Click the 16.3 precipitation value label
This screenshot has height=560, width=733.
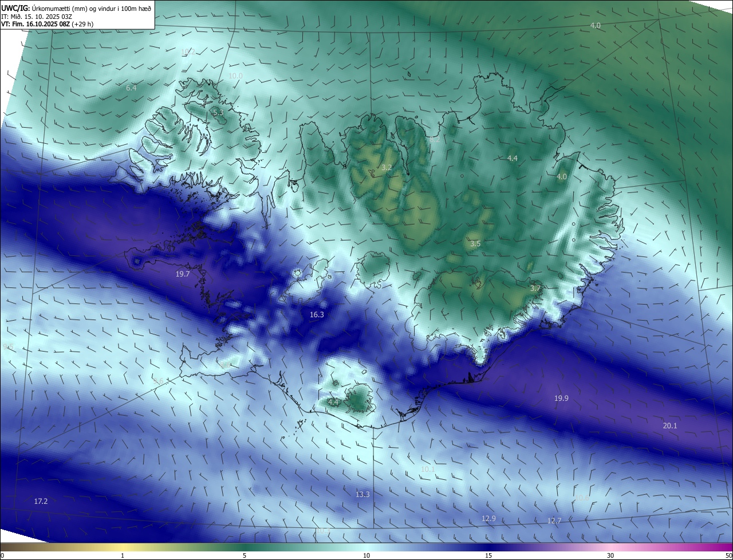coord(317,315)
